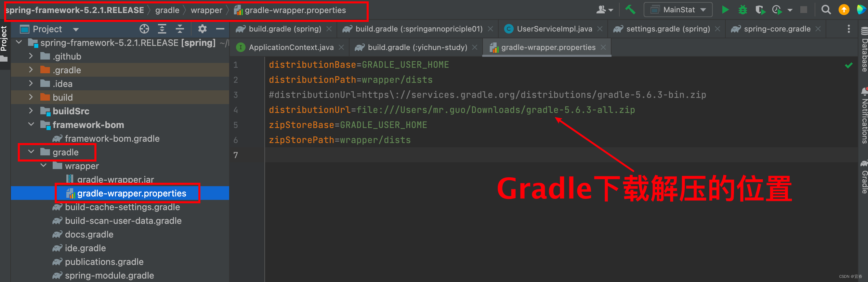Close the gradle-wrapper.properties tab
The height and width of the screenshot is (282, 868).
[603, 48]
